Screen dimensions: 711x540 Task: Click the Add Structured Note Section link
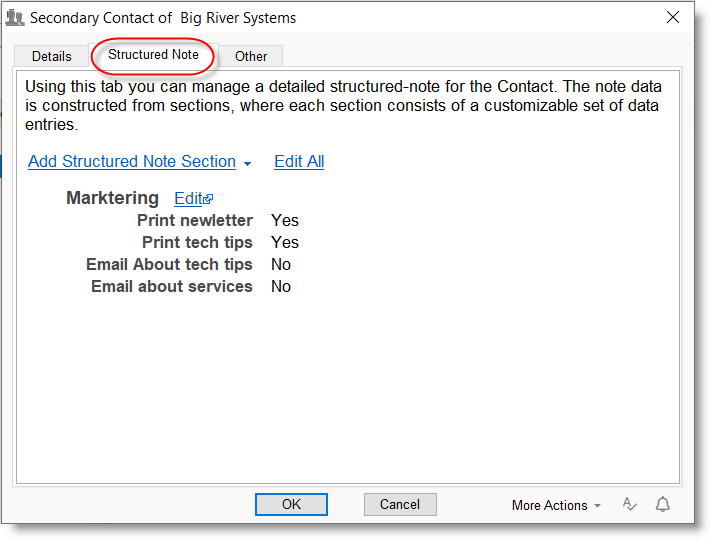click(x=132, y=162)
